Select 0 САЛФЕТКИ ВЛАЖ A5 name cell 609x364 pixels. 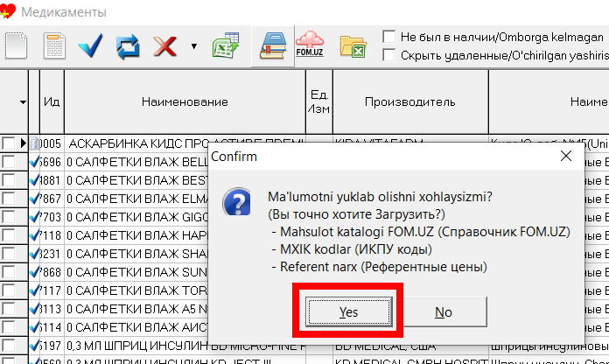tap(136, 309)
